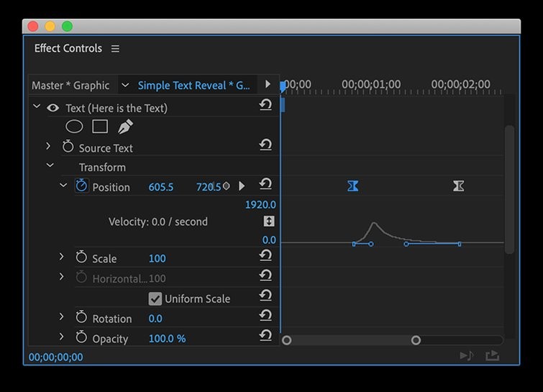
Task: Click the Scale value 100
Action: [x=158, y=258]
